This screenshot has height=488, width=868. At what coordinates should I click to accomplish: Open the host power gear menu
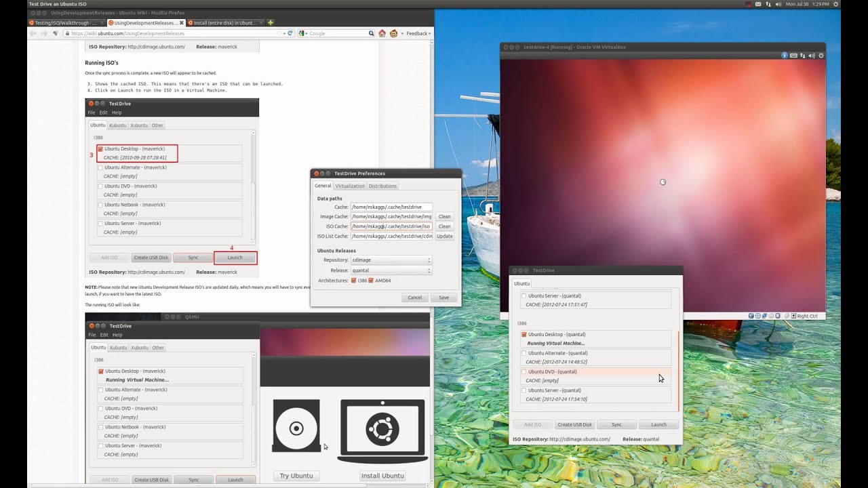835,4
